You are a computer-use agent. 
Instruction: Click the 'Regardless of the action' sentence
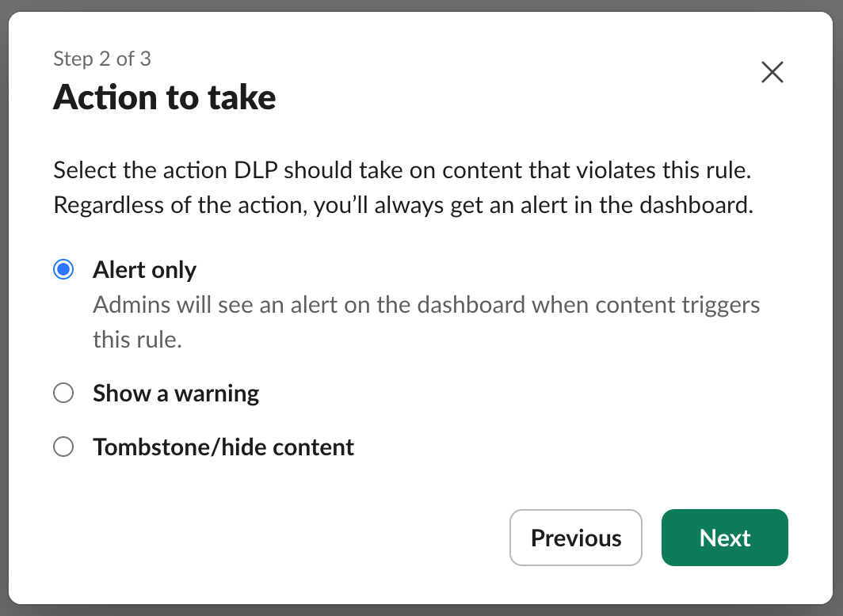coord(402,206)
